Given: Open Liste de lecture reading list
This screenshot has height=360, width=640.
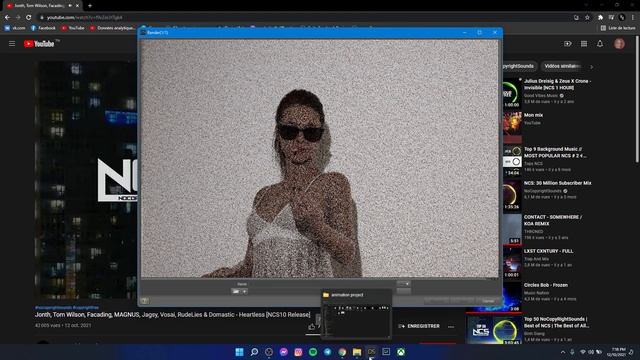Looking at the screenshot, I should coord(618,28).
